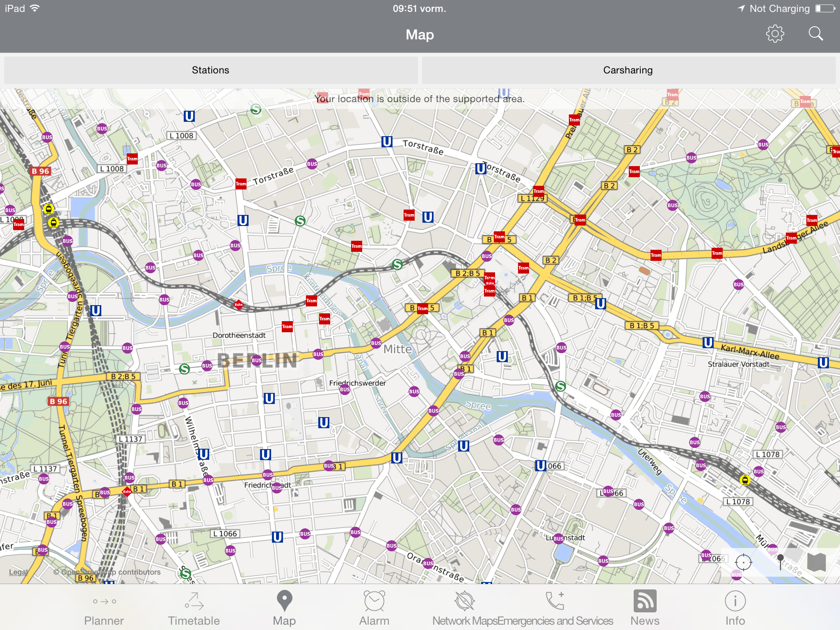
Task: Tap the drop pin icon on map
Action: click(781, 562)
